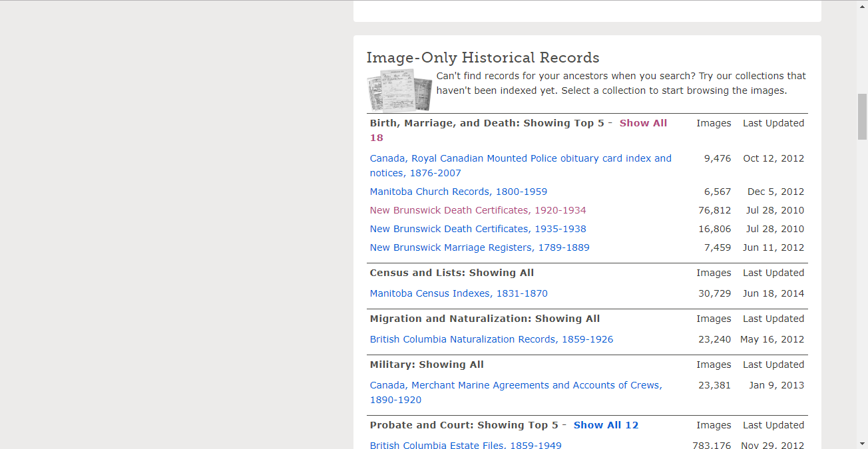Image resolution: width=868 pixels, height=449 pixels.
Task: Open New Brunswick Death Certificates, 1920-1934
Action: (x=477, y=210)
